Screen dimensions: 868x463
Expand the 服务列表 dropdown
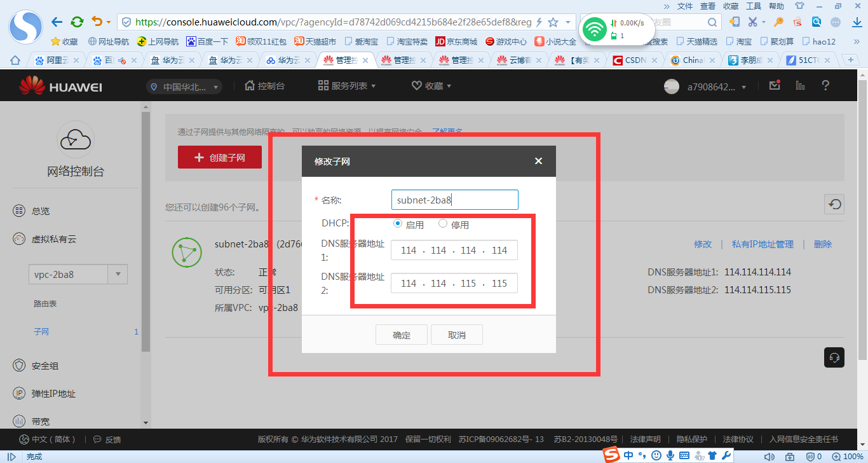click(347, 85)
